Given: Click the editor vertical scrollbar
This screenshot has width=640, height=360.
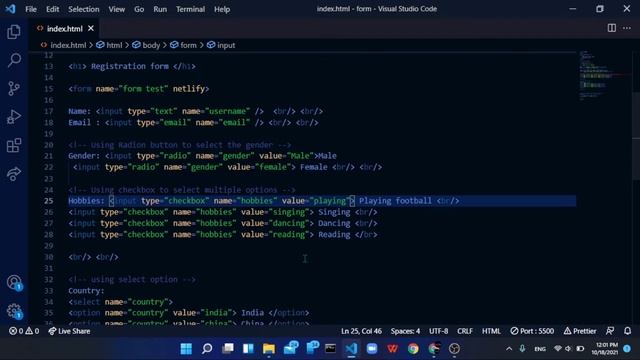Looking at the screenshot, I should (x=636, y=137).
